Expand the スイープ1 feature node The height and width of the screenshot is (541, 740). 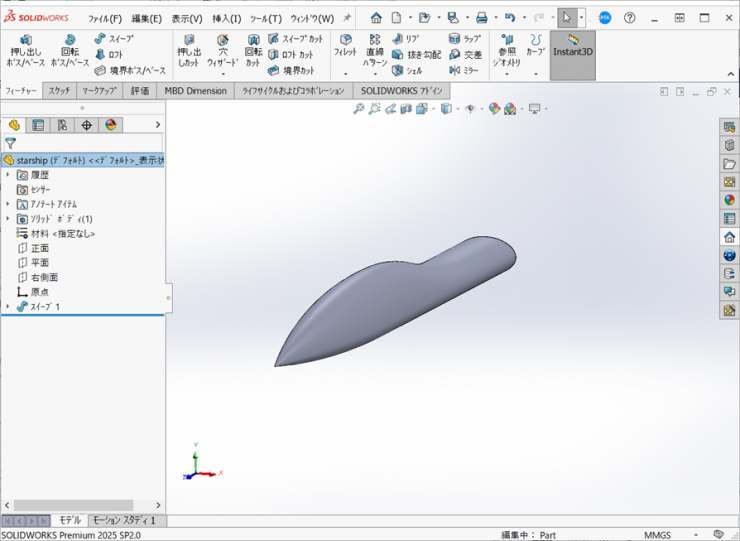coord(8,307)
